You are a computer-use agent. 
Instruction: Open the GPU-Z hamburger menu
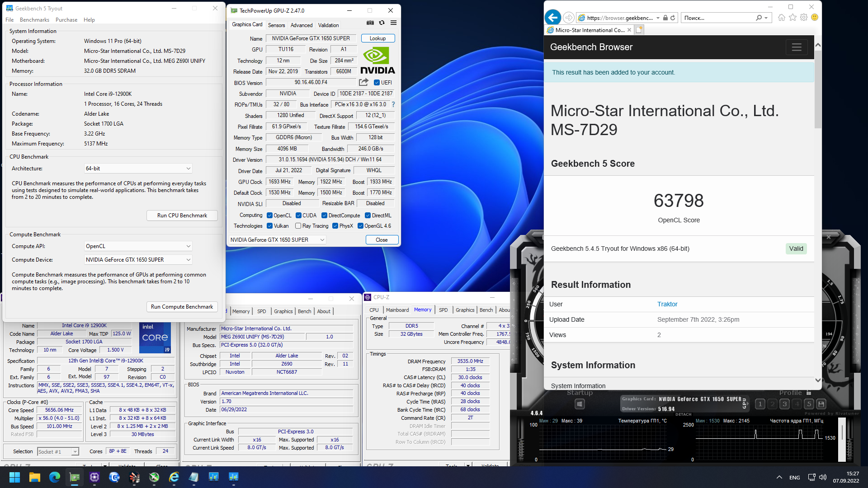pyautogui.click(x=393, y=23)
